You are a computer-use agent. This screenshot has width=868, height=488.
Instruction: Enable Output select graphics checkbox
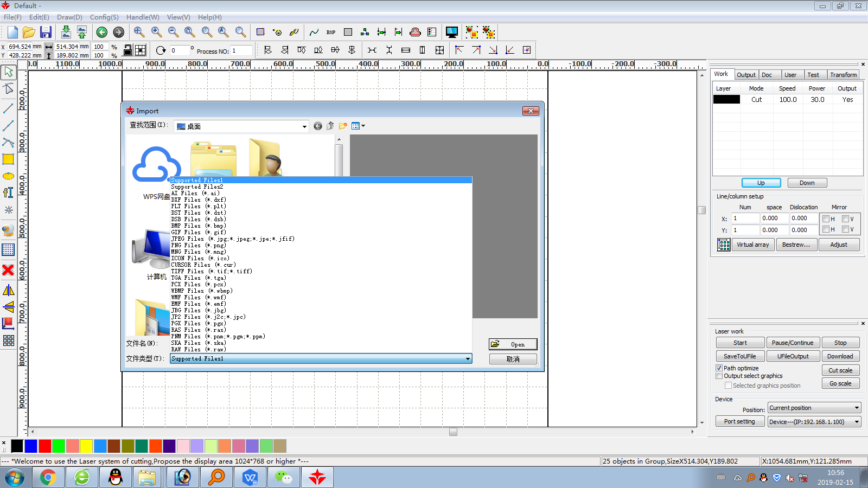(719, 376)
